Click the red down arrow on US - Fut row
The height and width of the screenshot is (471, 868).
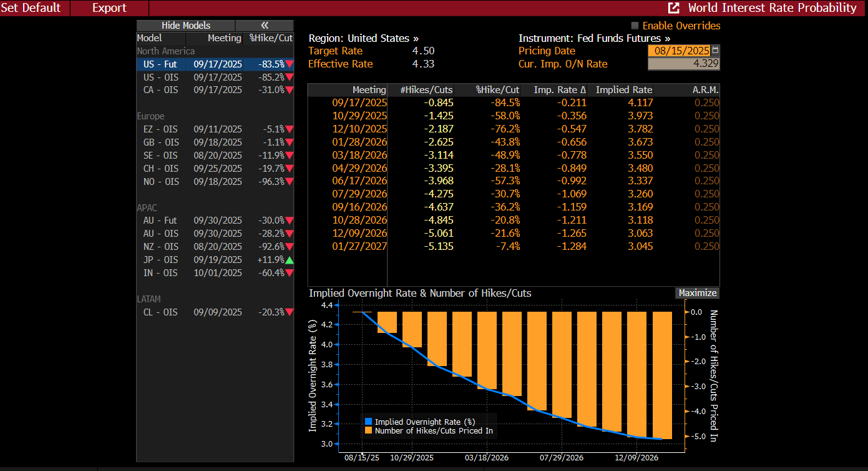click(x=289, y=64)
